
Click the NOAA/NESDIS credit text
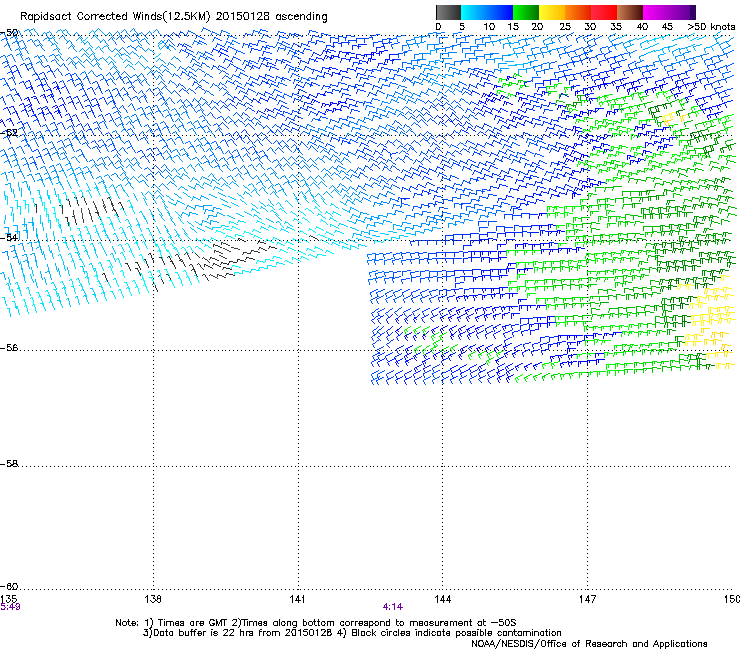[589, 644]
